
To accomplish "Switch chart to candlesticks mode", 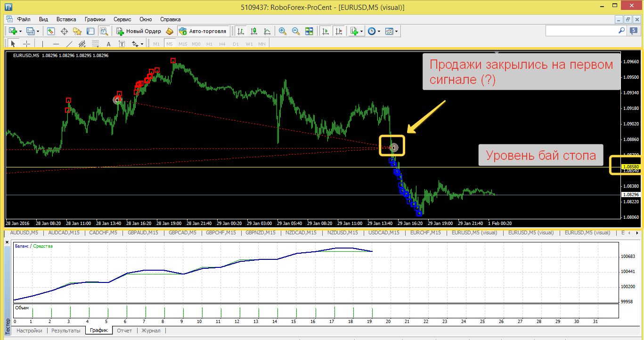I will [x=254, y=31].
